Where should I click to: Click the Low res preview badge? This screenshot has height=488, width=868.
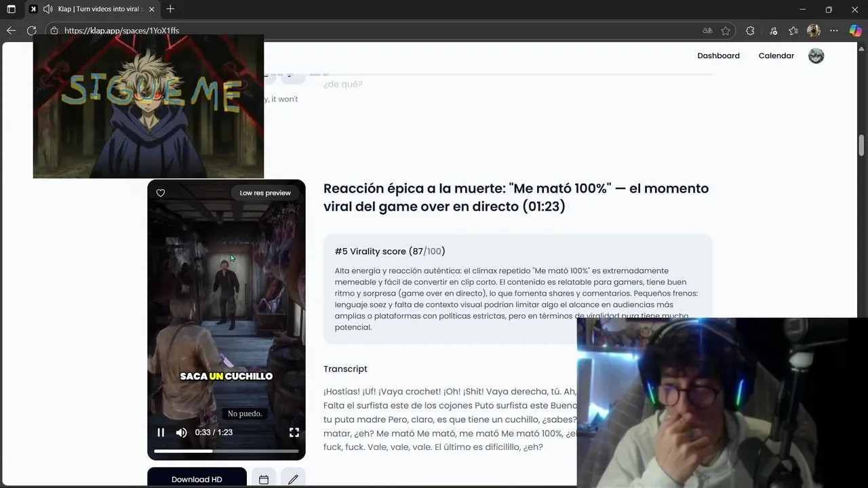[265, 193]
